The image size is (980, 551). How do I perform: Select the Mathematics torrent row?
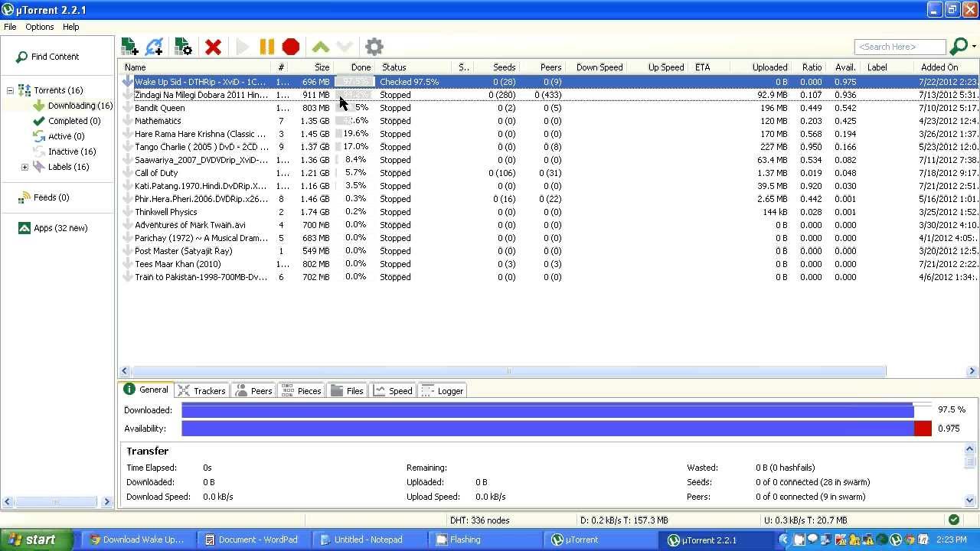[548, 121]
